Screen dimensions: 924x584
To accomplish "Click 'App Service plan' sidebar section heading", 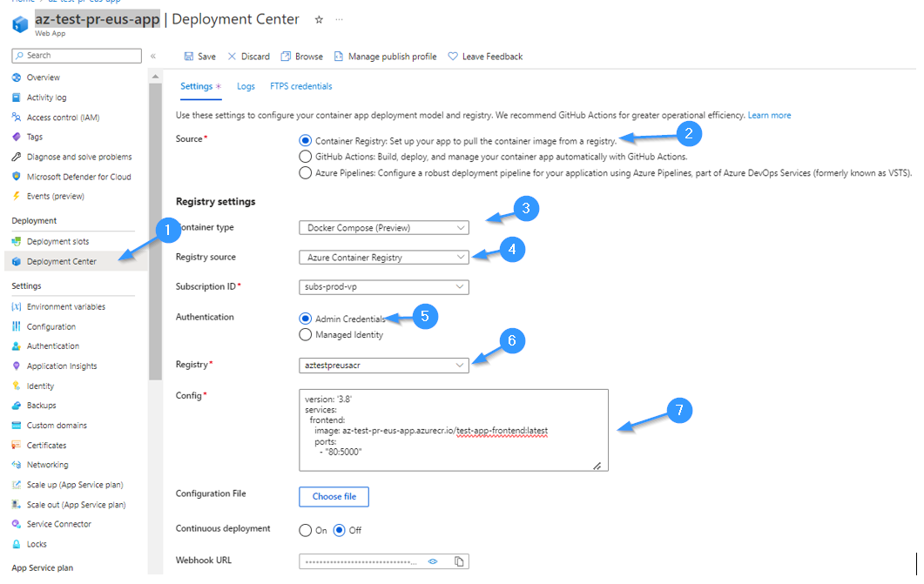I will (x=43, y=568).
